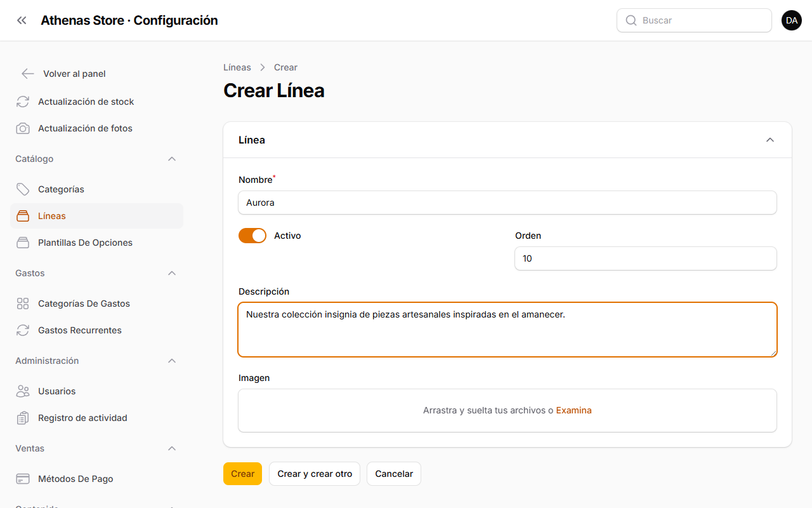812x508 pixels.
Task: Open Plantillas De Opciones page
Action: pyautogui.click(x=96, y=243)
